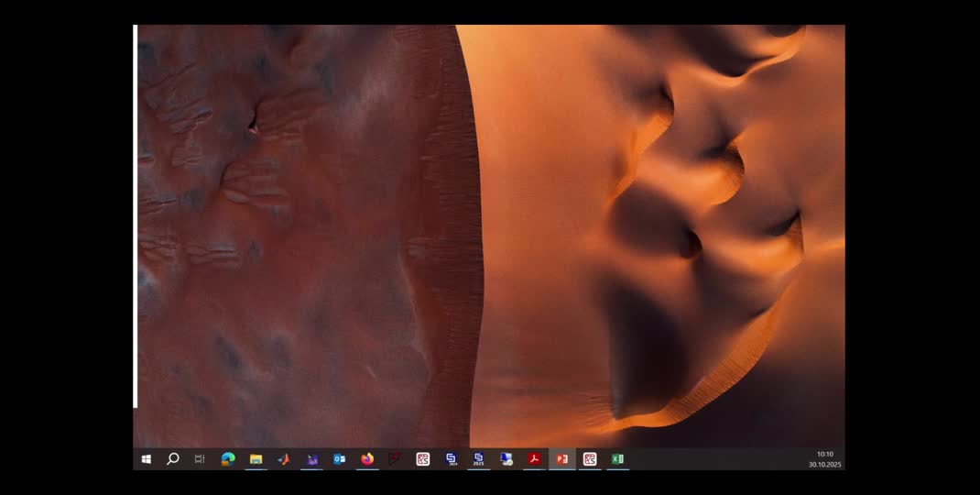980x495 pixels.
Task: Switch to Excel in the taskbar
Action: 617,459
